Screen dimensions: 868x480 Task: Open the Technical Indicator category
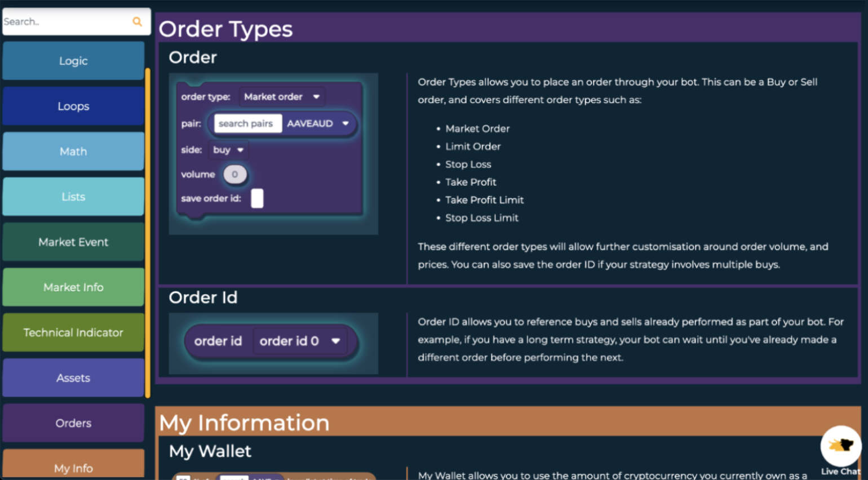pos(73,332)
